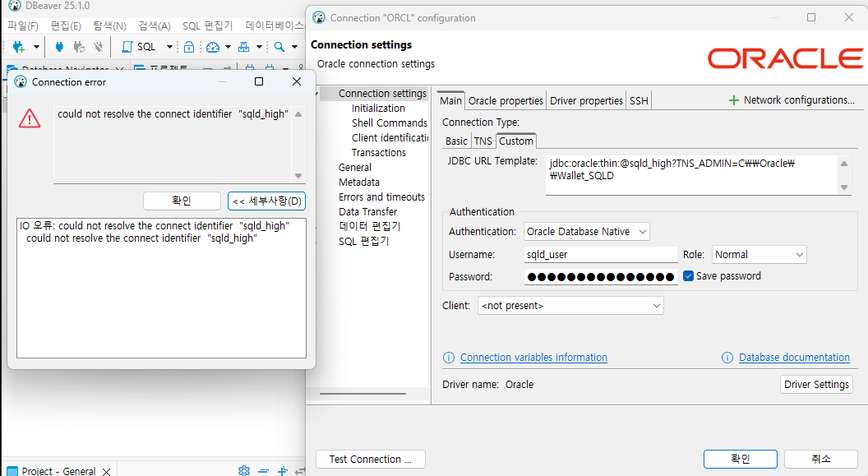Select Client identification in the settings tree
The height and width of the screenshot is (476, 868).
(390, 138)
